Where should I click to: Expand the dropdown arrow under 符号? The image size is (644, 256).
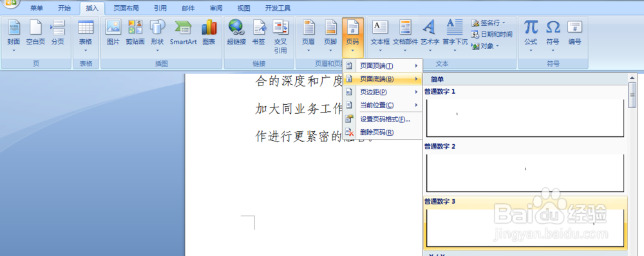click(x=553, y=51)
